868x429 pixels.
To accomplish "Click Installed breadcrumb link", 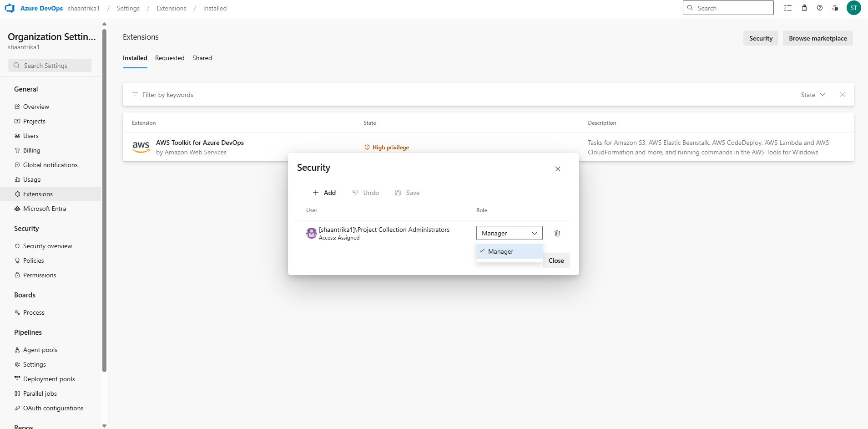I will (215, 8).
